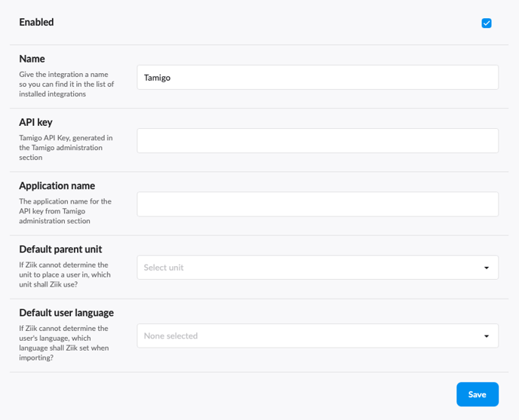Click the Default parent unit heading
The height and width of the screenshot is (420, 519).
coord(60,250)
